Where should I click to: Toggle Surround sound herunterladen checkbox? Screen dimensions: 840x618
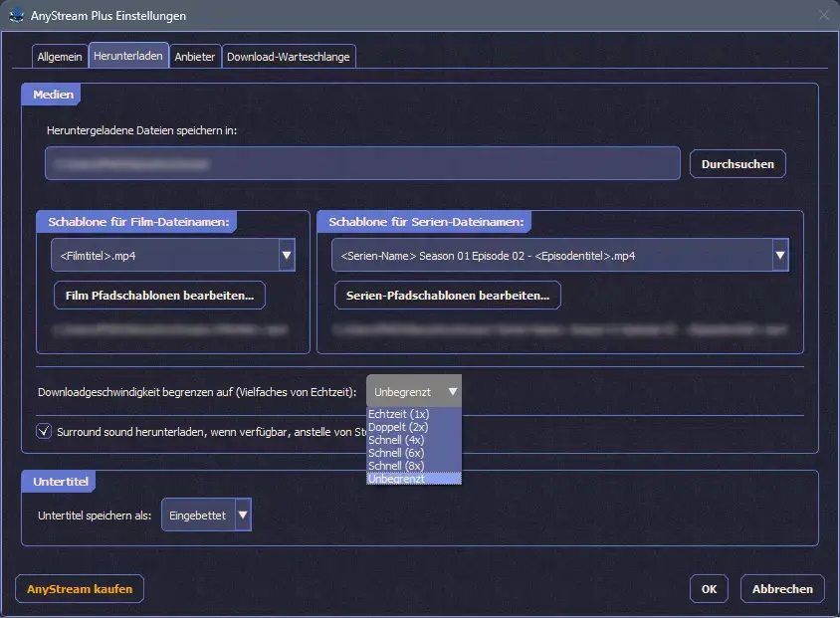(44, 431)
